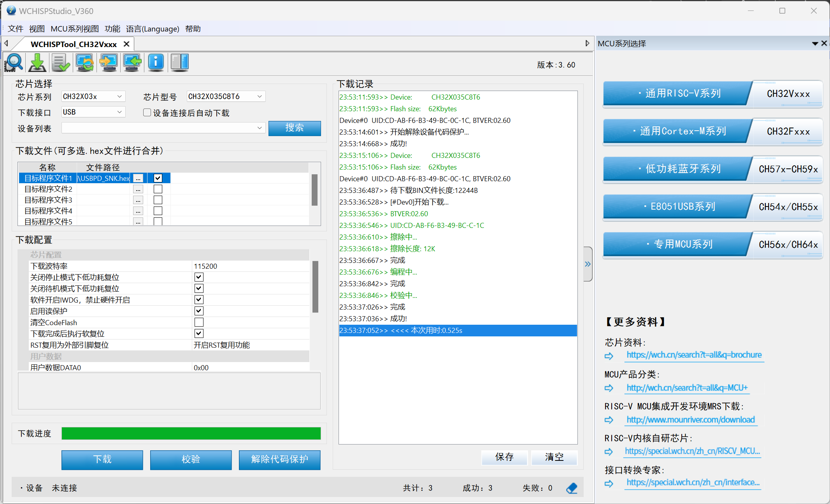Viewport: 830px width, 504px height.
Task: Click the 解除代码保护 button
Action: coord(280,460)
